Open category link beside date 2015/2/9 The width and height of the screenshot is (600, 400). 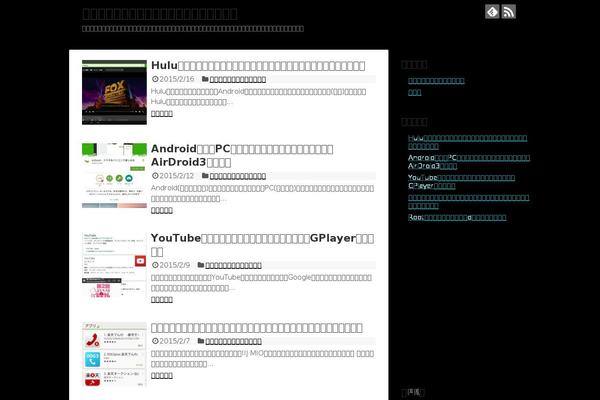coord(233,265)
